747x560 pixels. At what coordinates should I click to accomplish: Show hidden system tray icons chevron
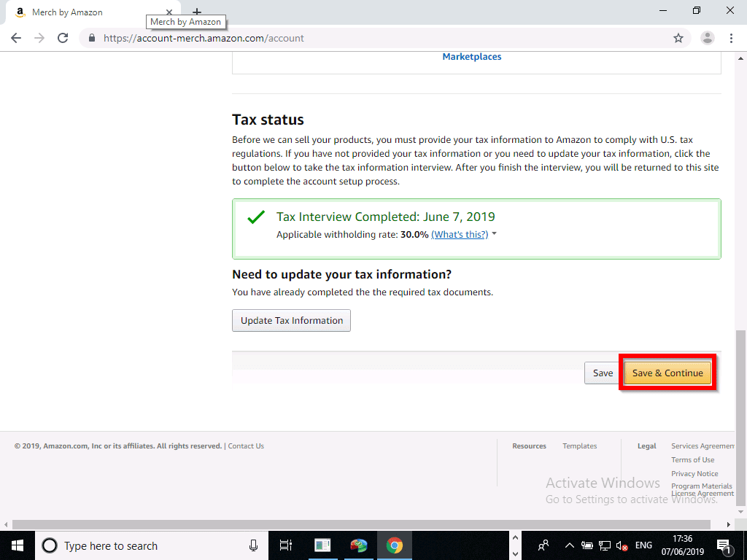coord(570,545)
